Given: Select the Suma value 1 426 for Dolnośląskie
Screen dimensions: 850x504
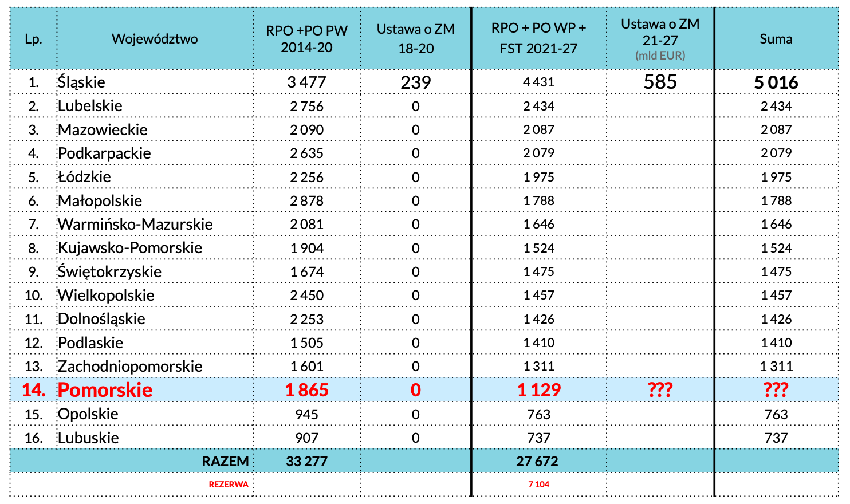Looking at the screenshot, I should (776, 320).
